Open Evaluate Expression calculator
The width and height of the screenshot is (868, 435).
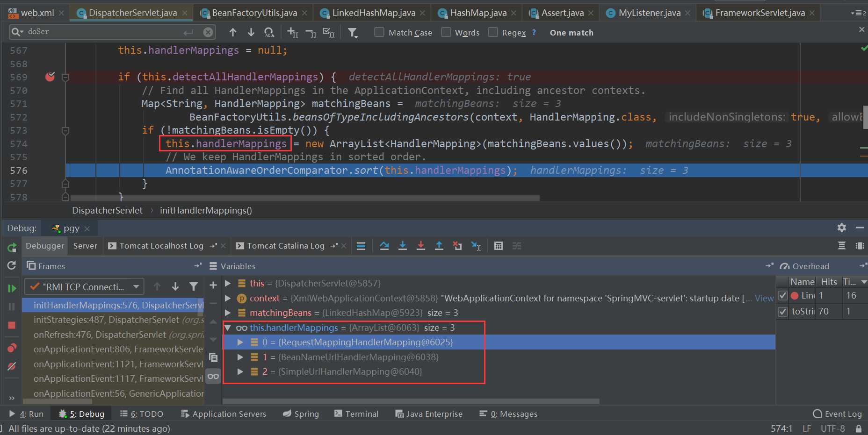[499, 246]
